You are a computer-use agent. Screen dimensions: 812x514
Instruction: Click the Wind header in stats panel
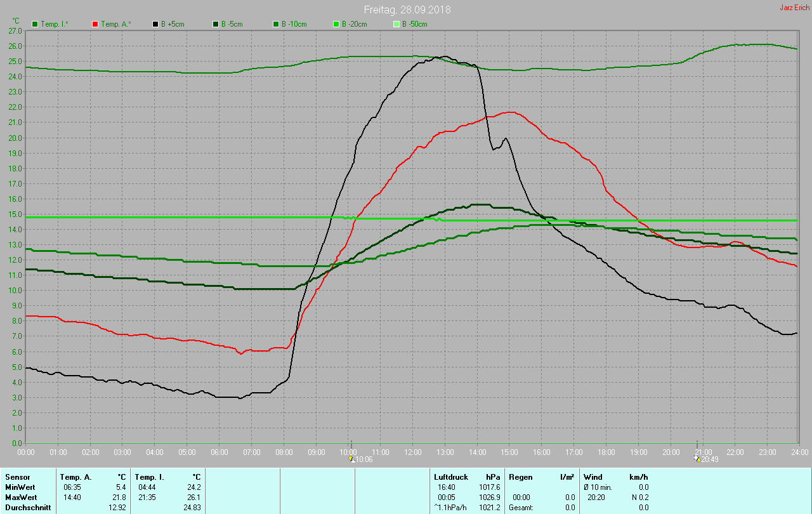593,477
